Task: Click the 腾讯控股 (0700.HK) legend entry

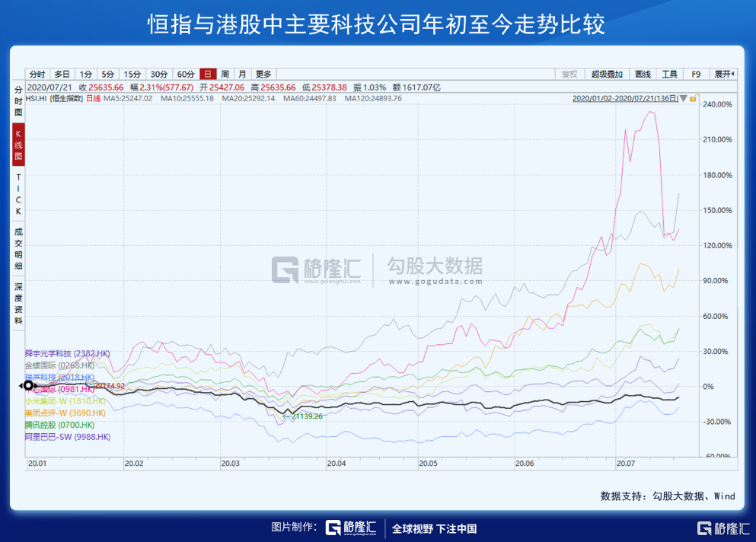Action: 60,426
